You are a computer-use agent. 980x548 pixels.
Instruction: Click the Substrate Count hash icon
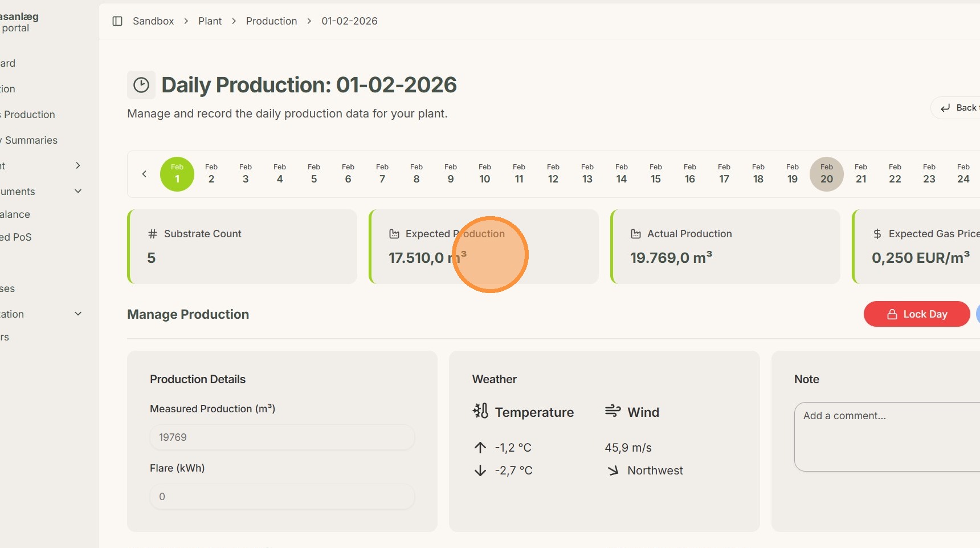152,234
